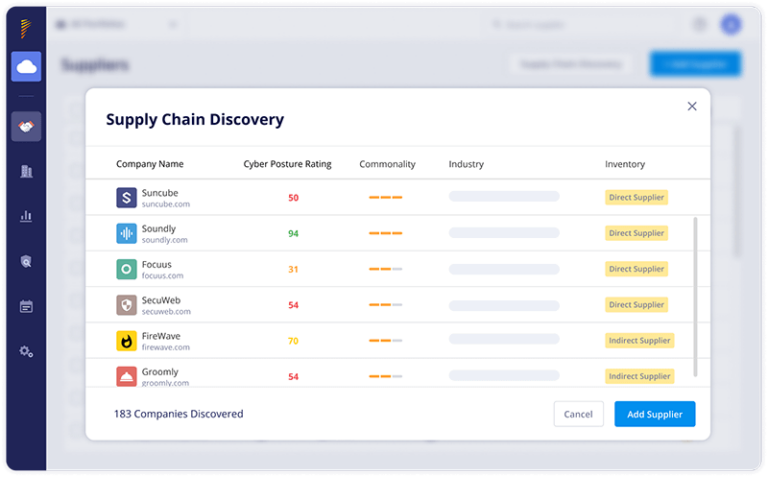
Task: Click the Soundly waveform logo
Action: [126, 233]
